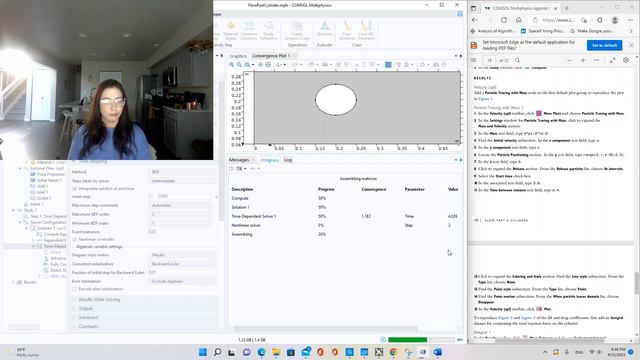This screenshot has width=640, height=360.
Task: Click the zoom extents icon in Graphics toolbar
Action: tap(268, 65)
